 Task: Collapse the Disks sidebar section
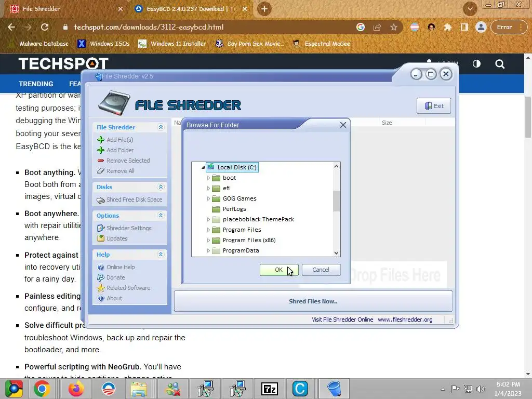(161, 187)
